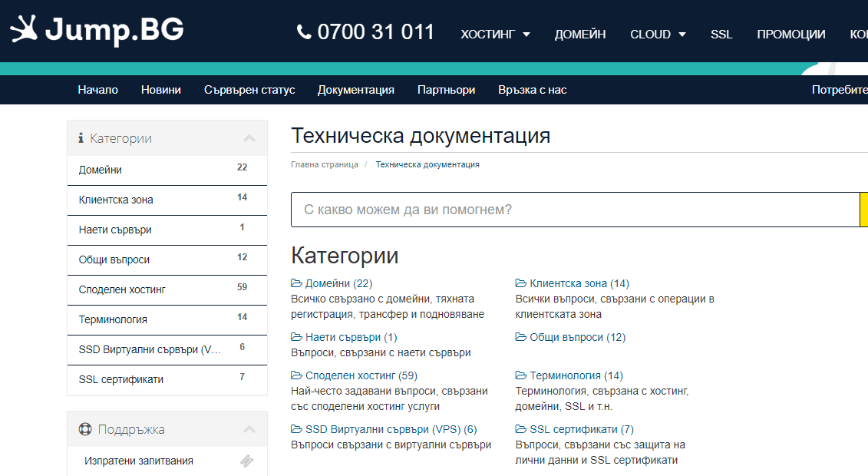The width and height of the screenshot is (868, 476).
Task: Click the Техническа документация page heading
Action: tap(421, 136)
